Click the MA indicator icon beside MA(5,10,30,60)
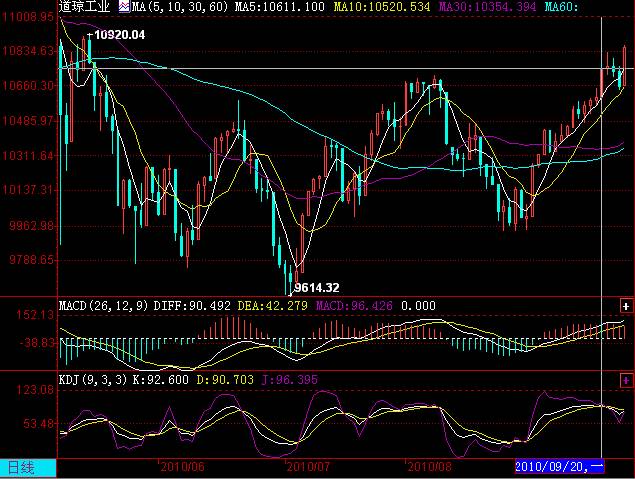This screenshot has height=479, width=635. pos(124,6)
